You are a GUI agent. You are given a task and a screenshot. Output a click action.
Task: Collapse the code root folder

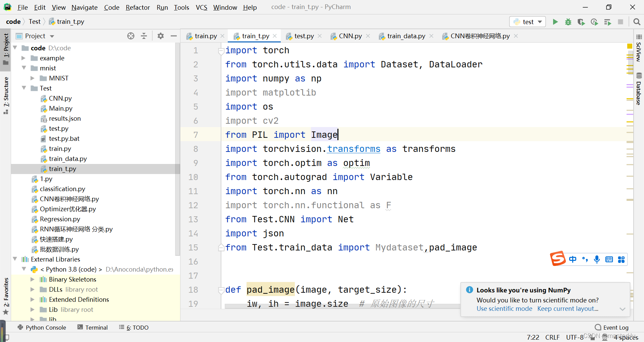click(15, 48)
